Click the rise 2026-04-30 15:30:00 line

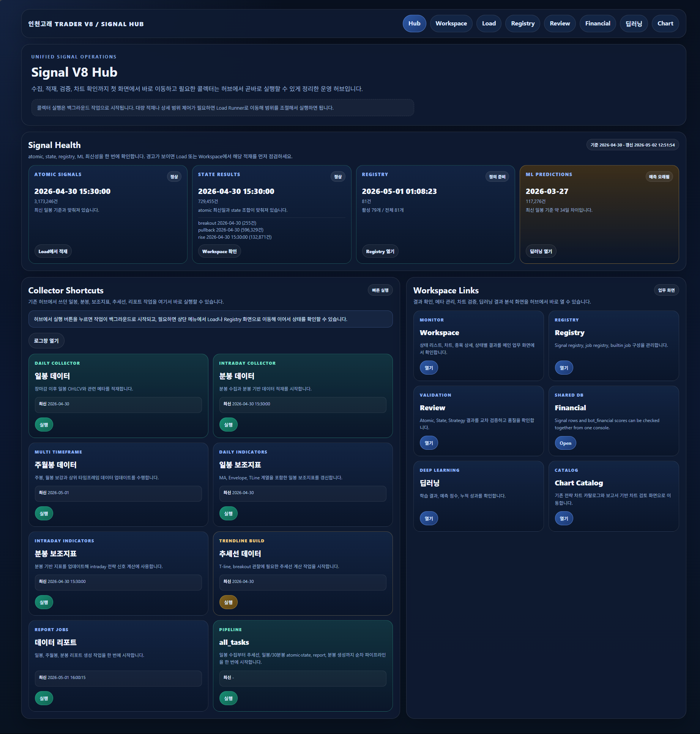point(235,237)
